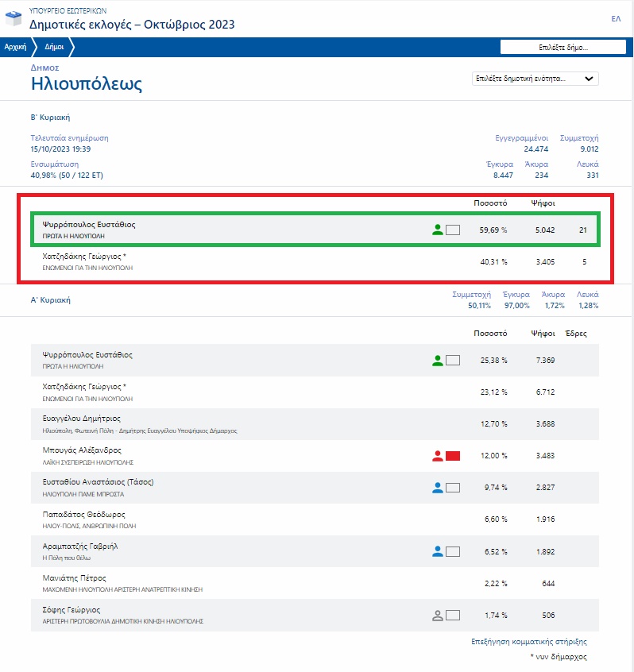Click red person icon for Μπουγάς Αλέξανδρος
This screenshot has height=672, width=634.
[x=438, y=456]
